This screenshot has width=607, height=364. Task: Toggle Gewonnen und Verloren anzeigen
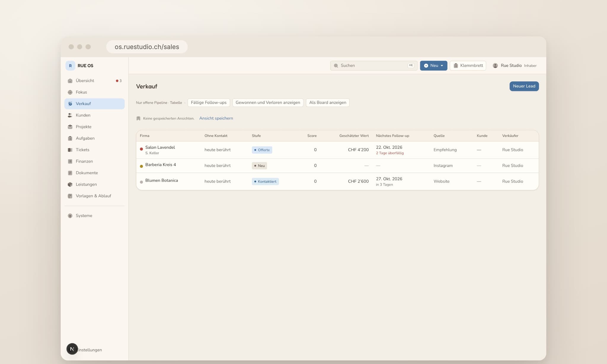click(x=268, y=102)
